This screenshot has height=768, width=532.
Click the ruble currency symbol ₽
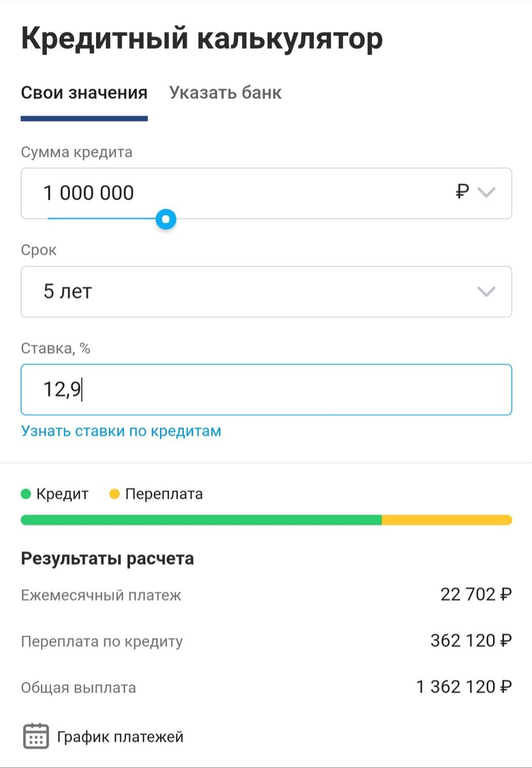pos(463,193)
